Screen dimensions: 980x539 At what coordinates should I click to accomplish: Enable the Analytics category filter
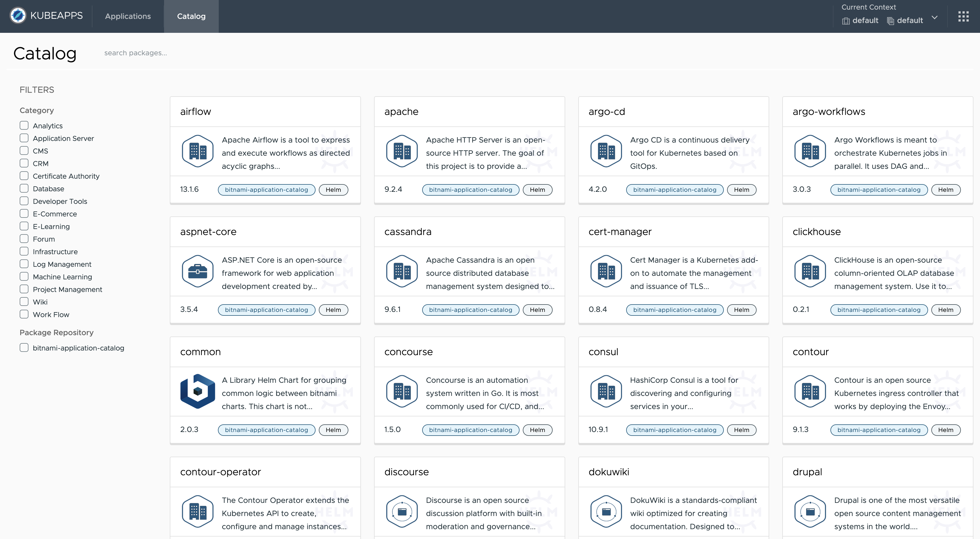coord(24,125)
